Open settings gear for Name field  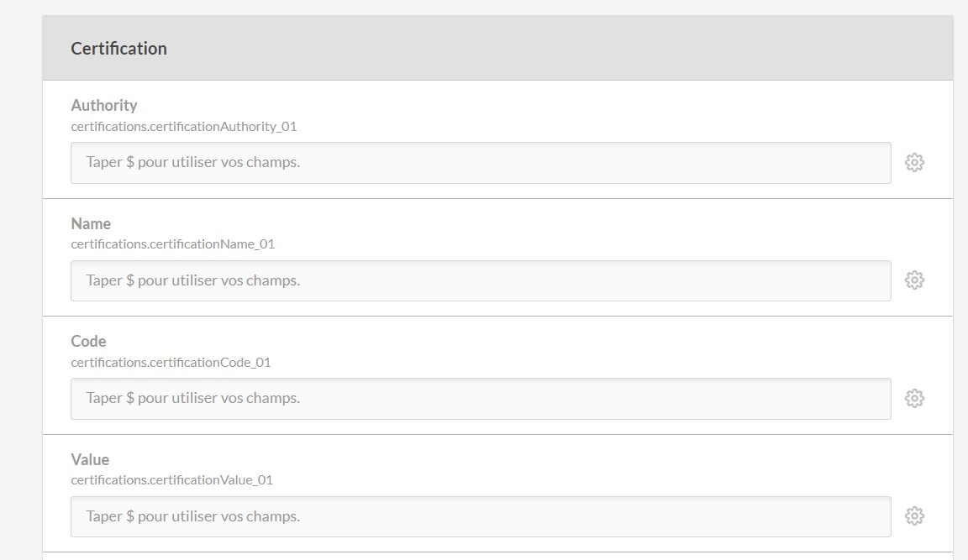click(x=914, y=280)
